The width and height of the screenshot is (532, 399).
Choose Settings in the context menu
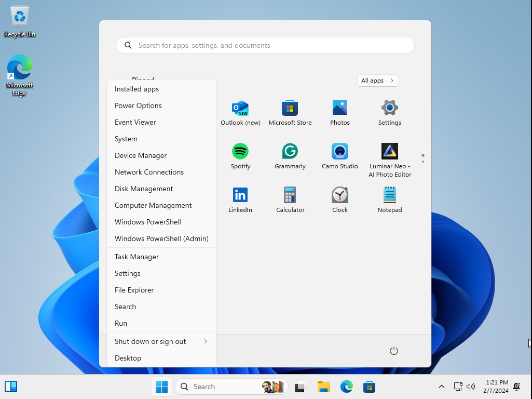point(161,273)
